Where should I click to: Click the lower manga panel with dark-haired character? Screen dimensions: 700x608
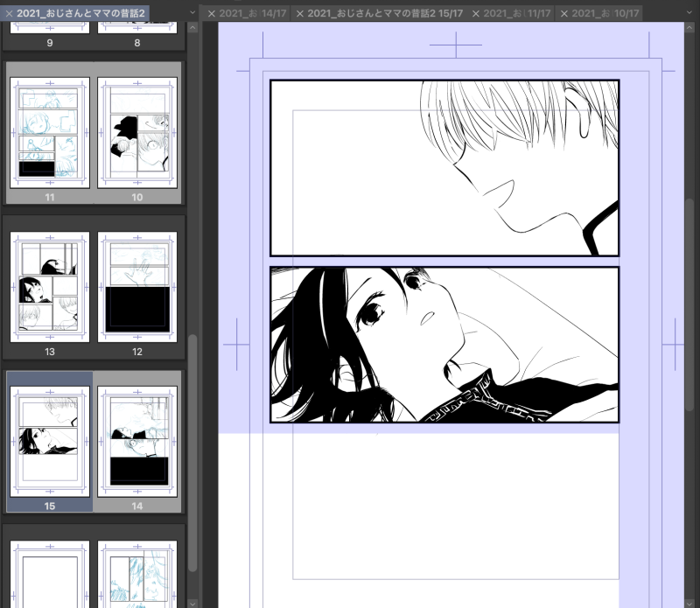444,345
